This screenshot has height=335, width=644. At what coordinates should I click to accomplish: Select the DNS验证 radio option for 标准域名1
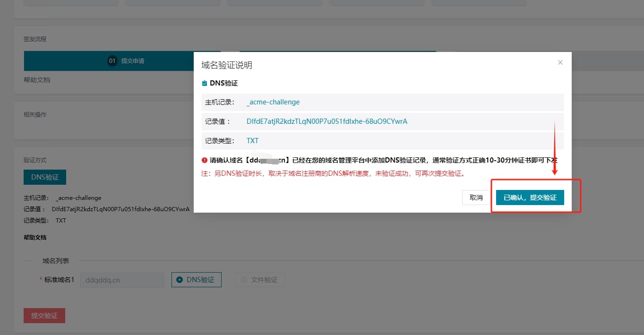pyautogui.click(x=196, y=280)
